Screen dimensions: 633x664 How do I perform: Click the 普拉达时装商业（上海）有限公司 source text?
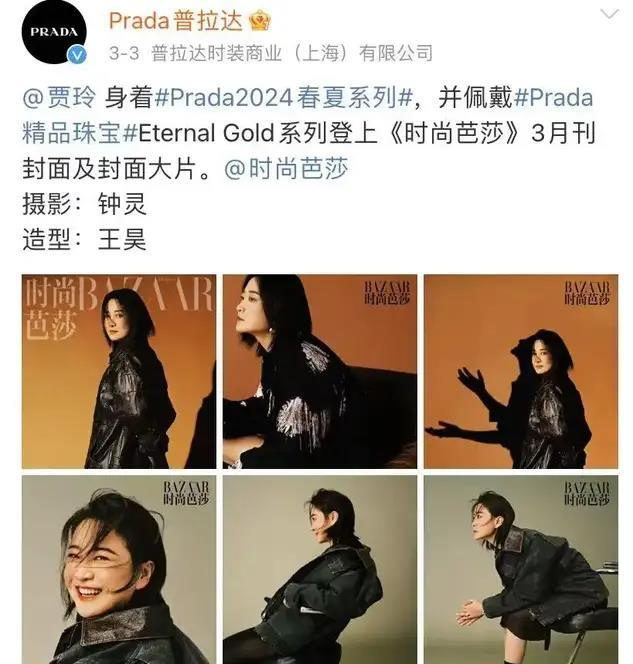tap(292, 53)
